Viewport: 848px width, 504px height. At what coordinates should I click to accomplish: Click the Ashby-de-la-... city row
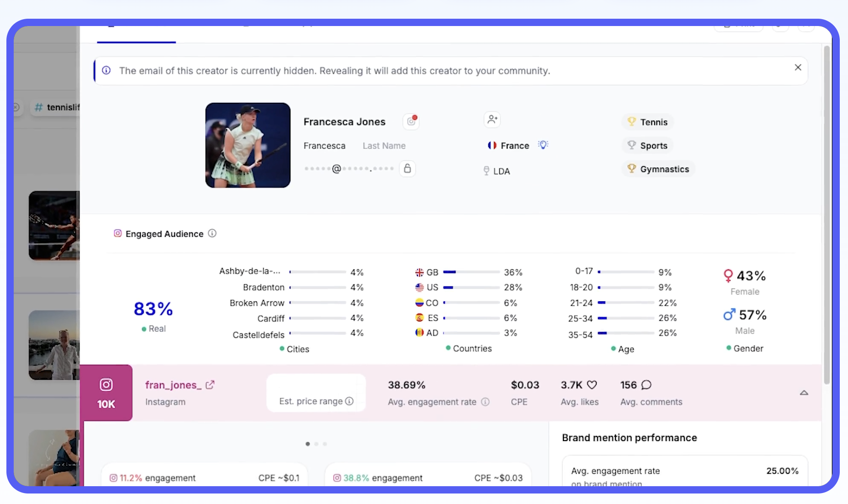click(291, 272)
